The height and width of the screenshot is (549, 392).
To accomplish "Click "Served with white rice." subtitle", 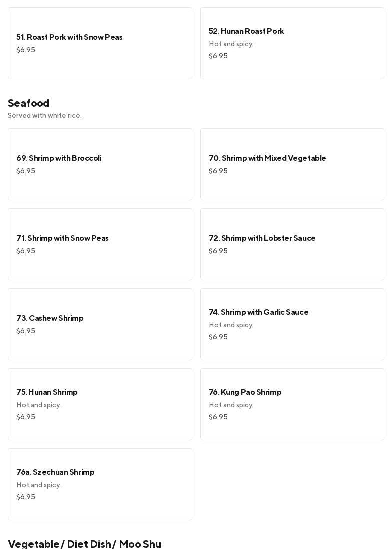I will tap(45, 116).
